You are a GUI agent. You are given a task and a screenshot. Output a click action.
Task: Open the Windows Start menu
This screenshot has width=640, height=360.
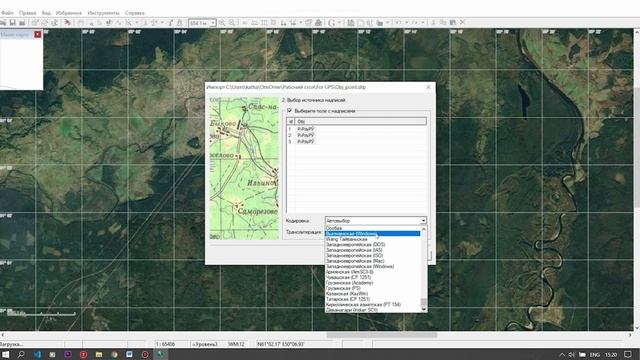[x=6, y=355]
